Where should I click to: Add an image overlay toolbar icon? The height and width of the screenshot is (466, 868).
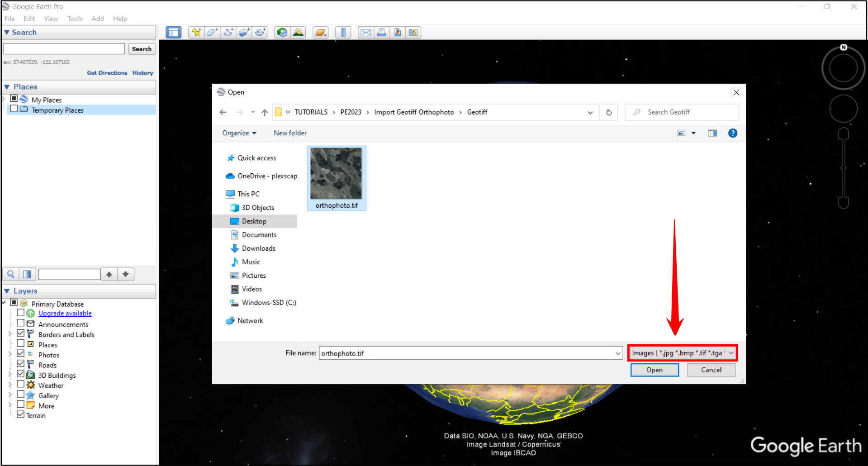click(244, 33)
